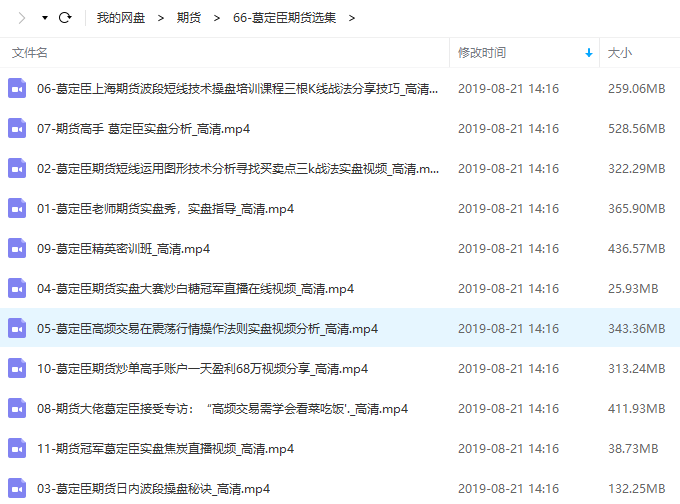
Task: Click video icon of 02-葛定臣期货短线 file
Action: (17, 168)
